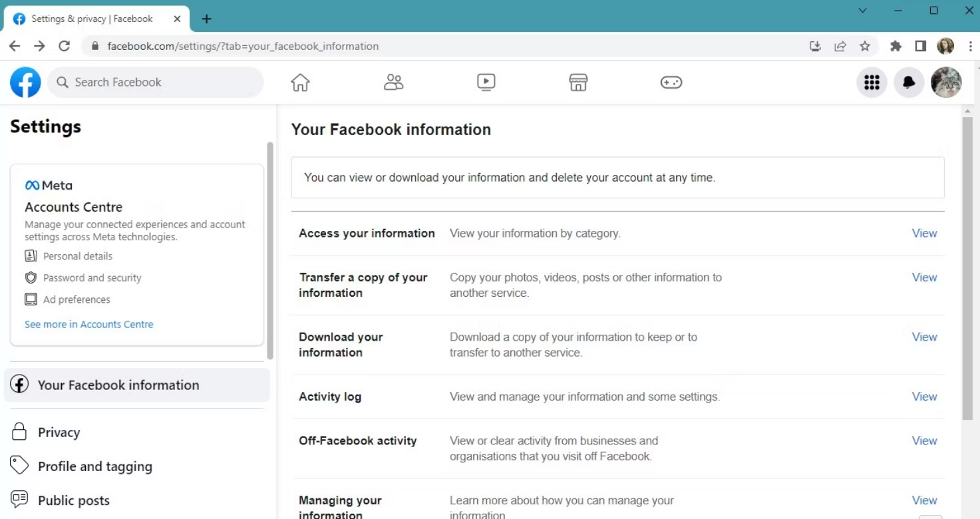Click View for Access your information

[x=924, y=234]
